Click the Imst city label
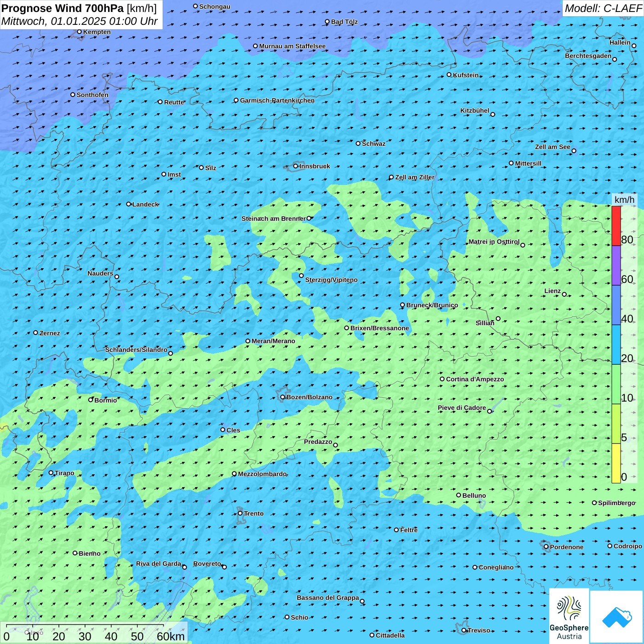The height and width of the screenshot is (644, 644). click(174, 174)
